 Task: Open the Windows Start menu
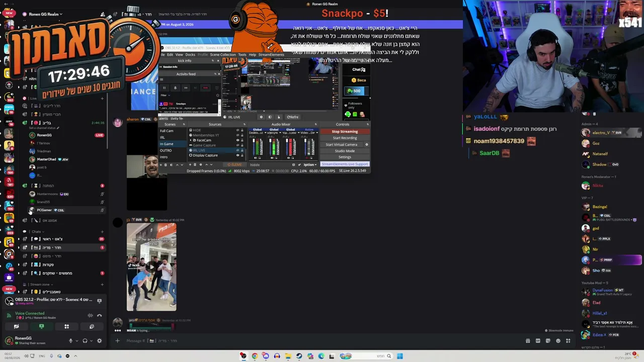coord(399,356)
